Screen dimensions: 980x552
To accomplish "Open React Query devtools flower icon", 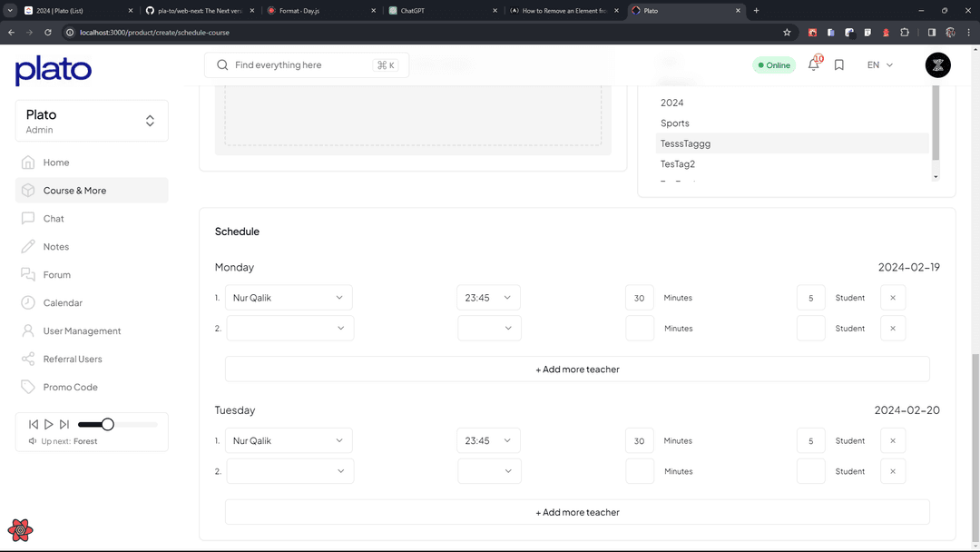I will pos(20,530).
